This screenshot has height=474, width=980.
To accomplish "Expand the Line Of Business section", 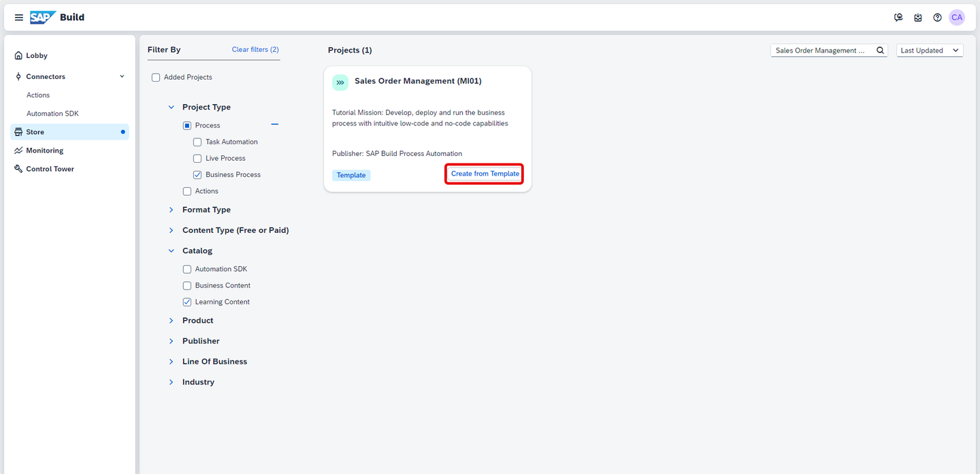I will [x=171, y=362].
